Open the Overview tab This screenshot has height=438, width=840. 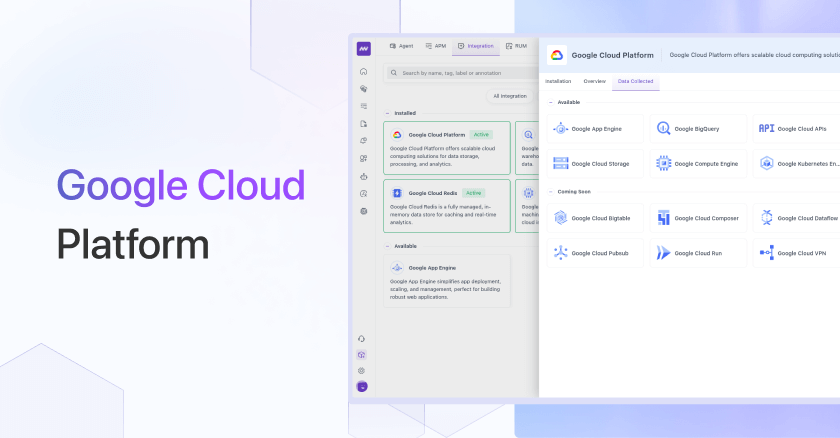click(x=594, y=81)
